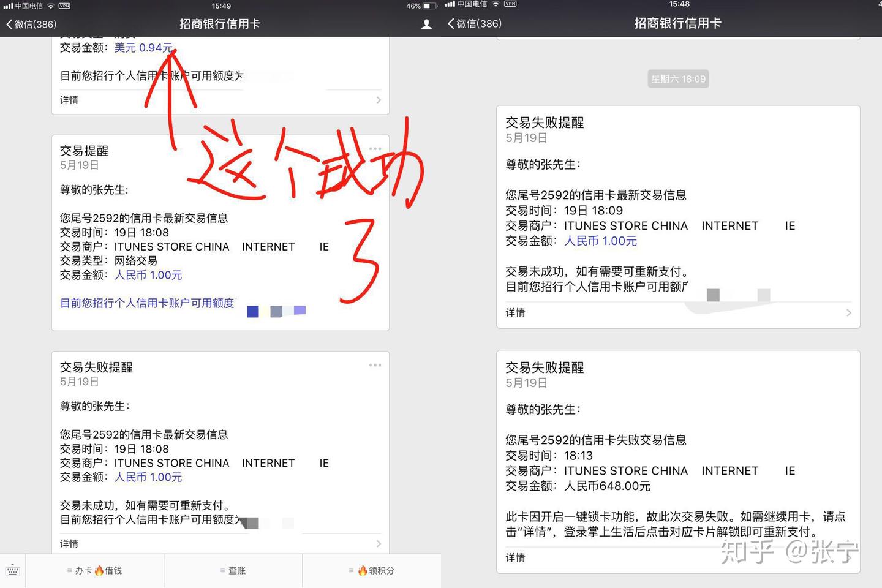Open the 办卡借钱 menu item

tap(95, 570)
